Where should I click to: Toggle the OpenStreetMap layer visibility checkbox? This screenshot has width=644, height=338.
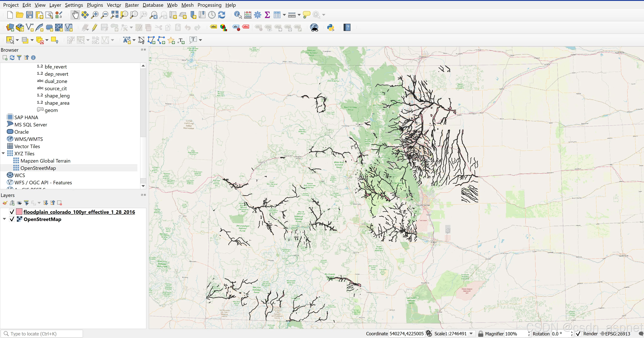[12, 219]
